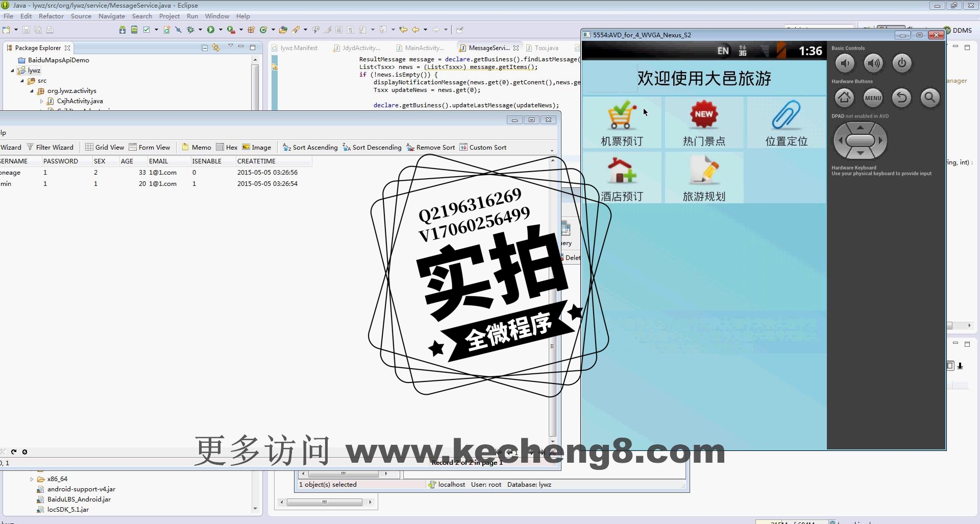The height and width of the screenshot is (524, 980).
Task: Tap 旅游规划 note icon in emulator
Action: click(704, 178)
